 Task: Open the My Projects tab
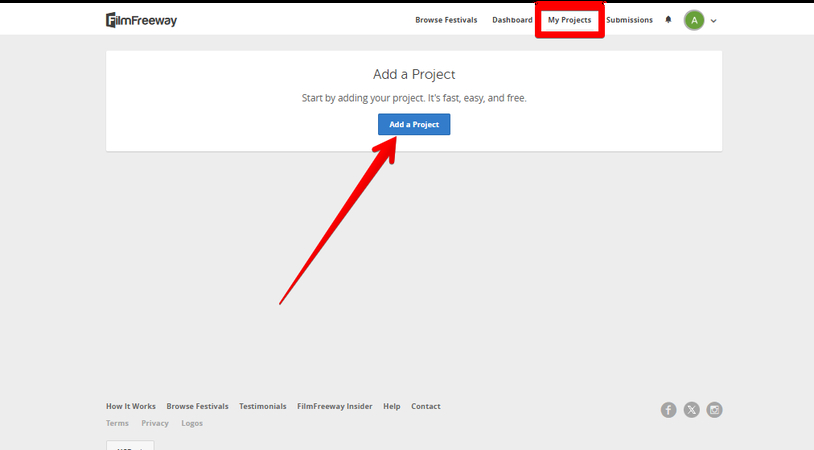[569, 20]
